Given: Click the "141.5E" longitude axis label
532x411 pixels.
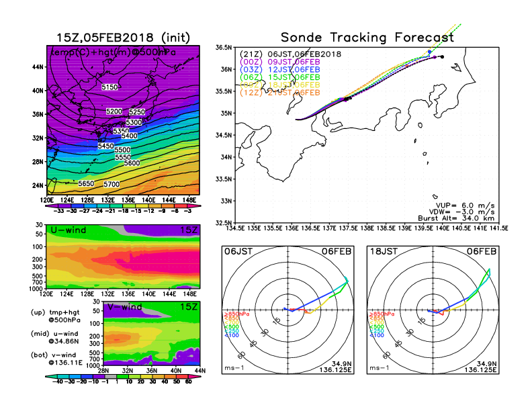Looking at the screenshot, I should [x=499, y=228].
